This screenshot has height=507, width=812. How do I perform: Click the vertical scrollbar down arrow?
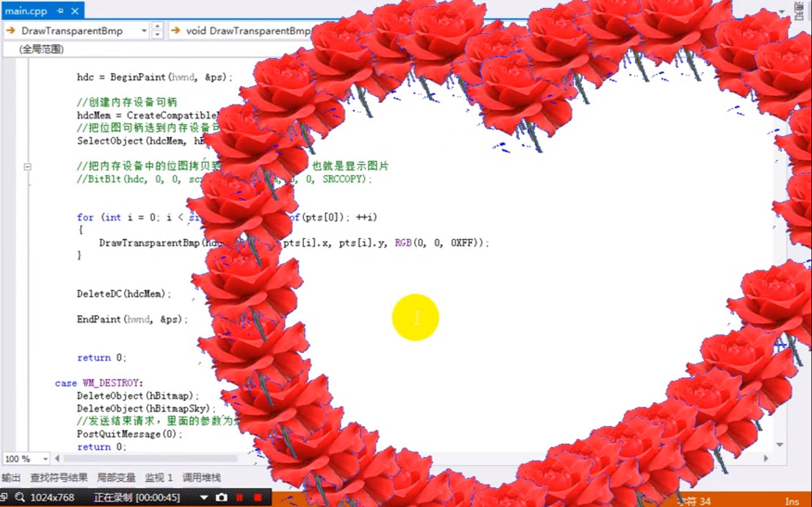780,445
